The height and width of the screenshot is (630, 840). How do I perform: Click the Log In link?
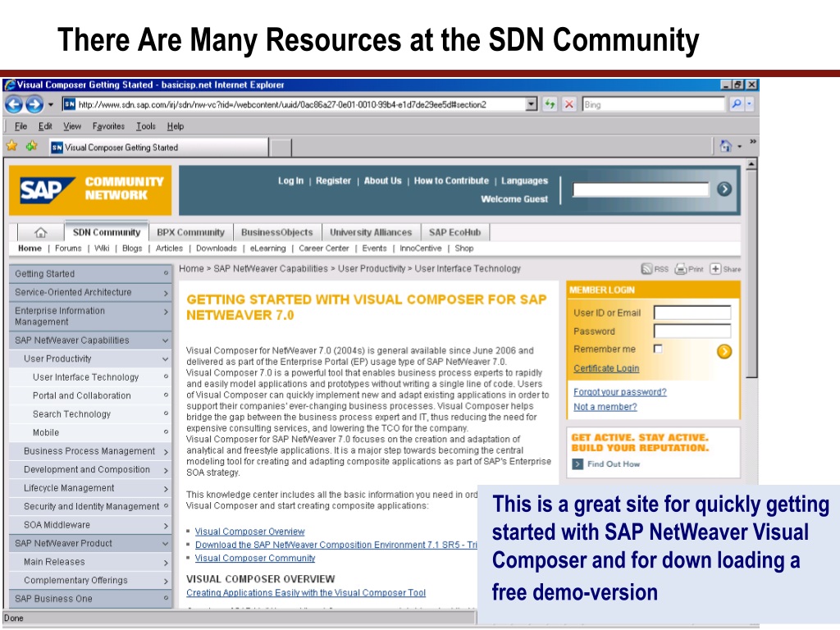290,181
